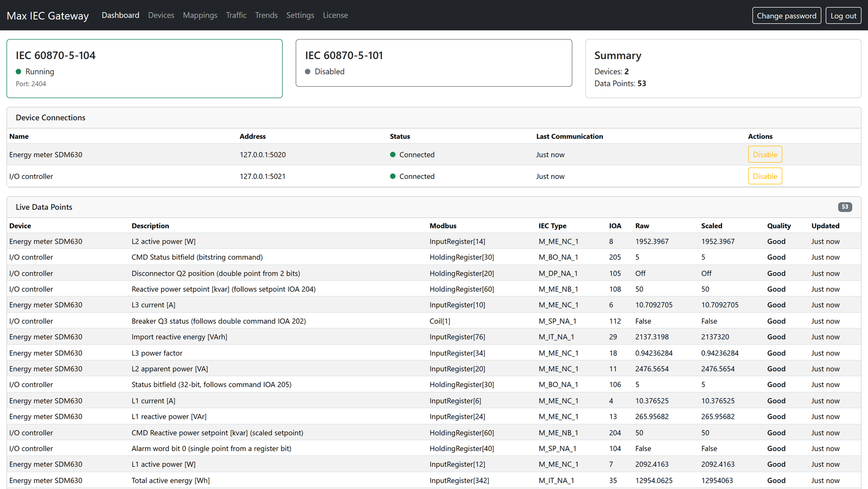Navigate to Settings
The image size is (868, 489).
click(300, 15)
